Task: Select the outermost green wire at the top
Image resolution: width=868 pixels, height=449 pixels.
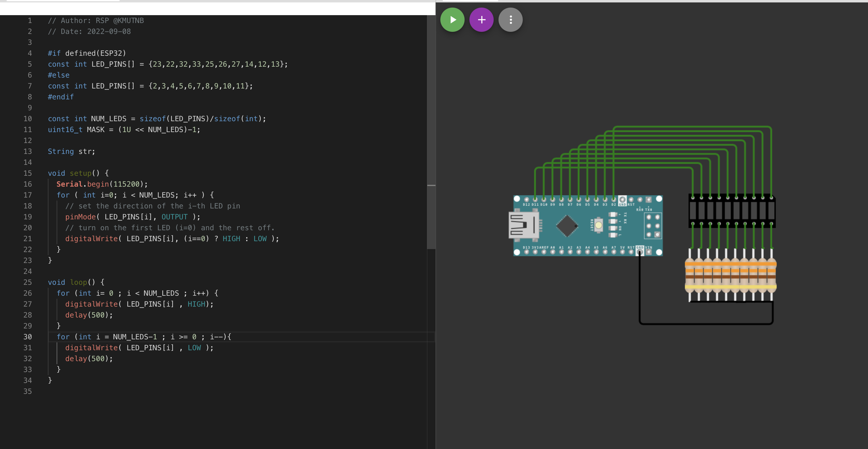Action: 692,127
